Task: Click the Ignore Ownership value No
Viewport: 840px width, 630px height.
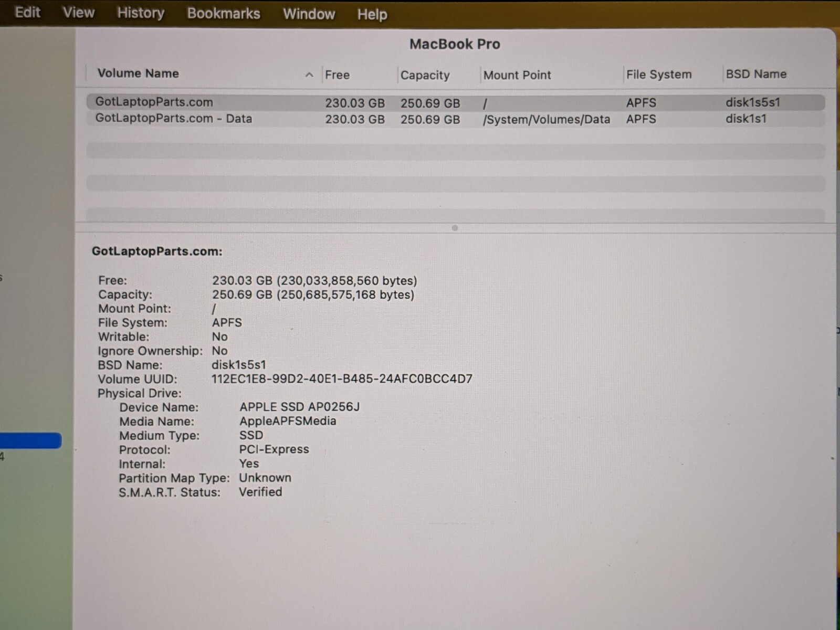Action: coord(219,351)
